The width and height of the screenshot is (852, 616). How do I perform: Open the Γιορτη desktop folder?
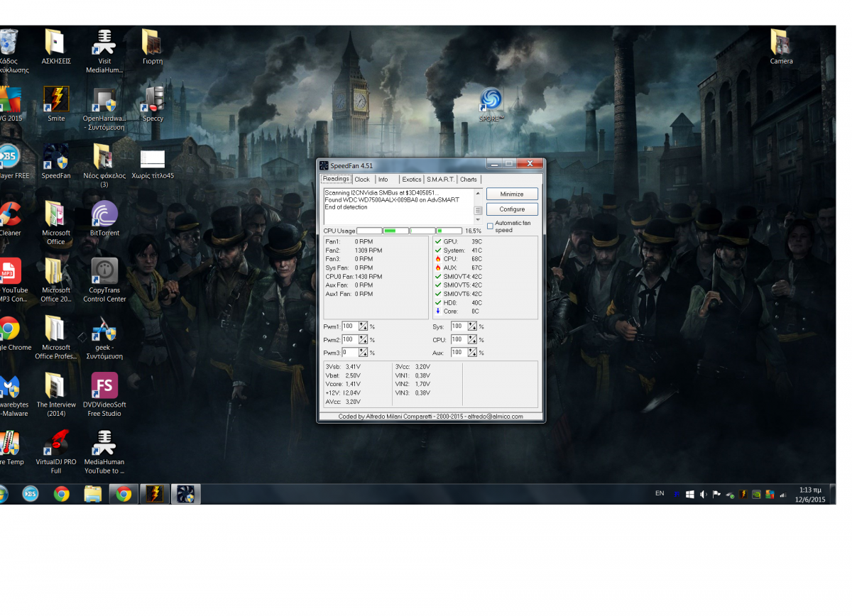click(x=153, y=47)
